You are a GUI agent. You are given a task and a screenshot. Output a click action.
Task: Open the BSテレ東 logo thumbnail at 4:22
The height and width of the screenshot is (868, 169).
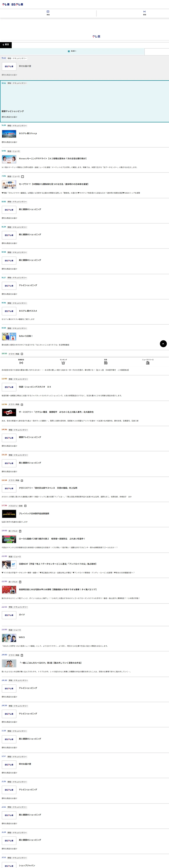click(x=9, y=66)
